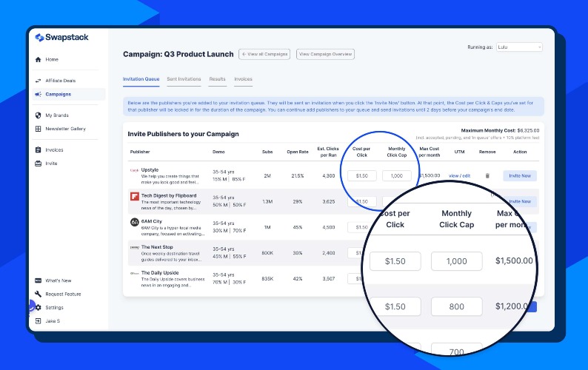Click the Jake S account icon
This screenshot has width=588, height=370.
coord(38,321)
